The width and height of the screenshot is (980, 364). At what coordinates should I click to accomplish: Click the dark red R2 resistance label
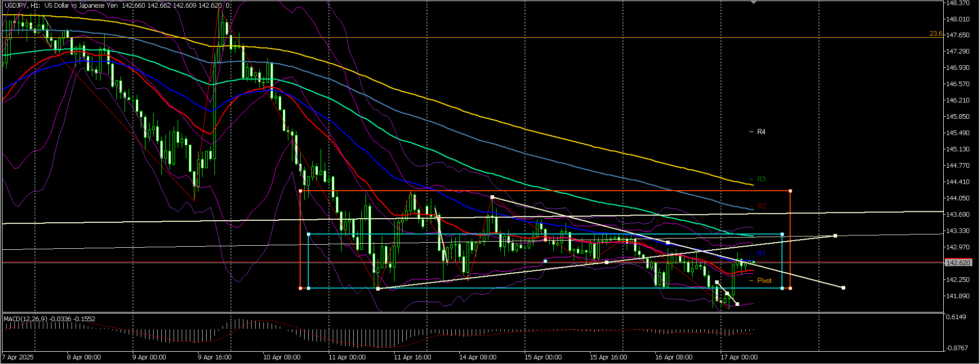coord(761,206)
